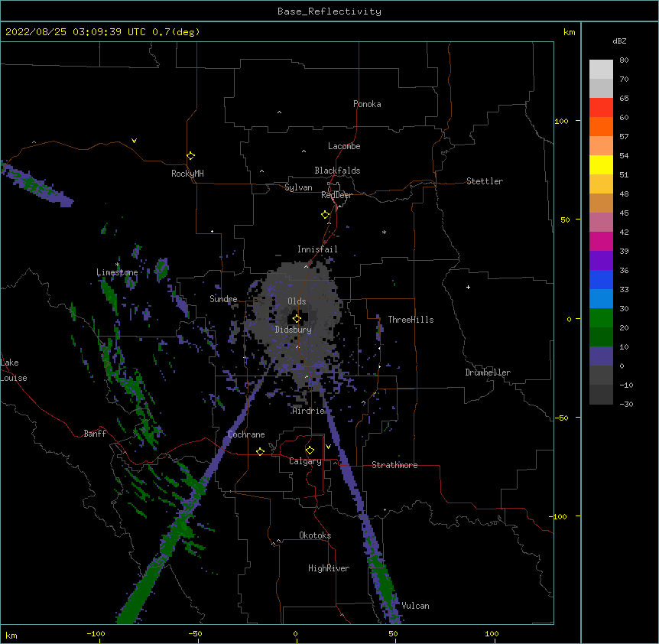Click the Ponoka city label
This screenshot has height=644, width=659.
point(367,104)
